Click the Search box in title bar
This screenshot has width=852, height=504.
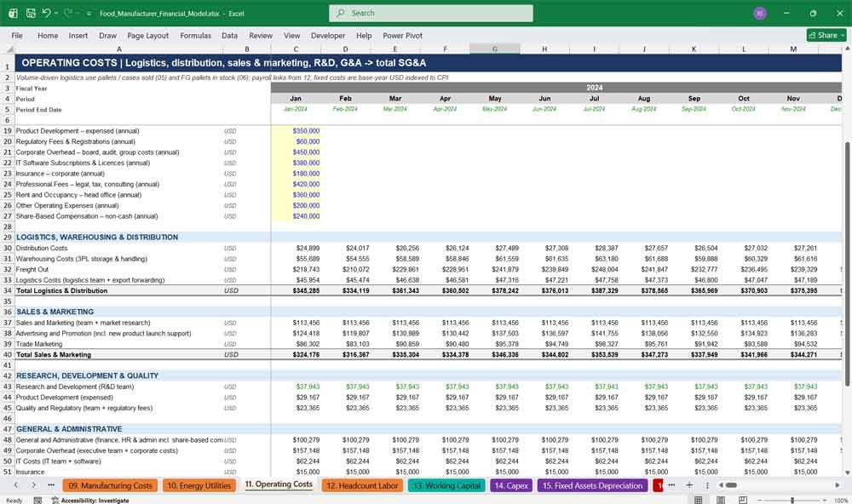pyautogui.click(x=431, y=13)
